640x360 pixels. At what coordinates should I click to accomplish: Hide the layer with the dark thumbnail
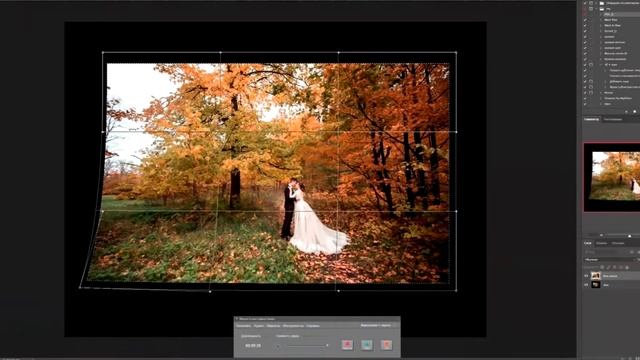coord(587,284)
